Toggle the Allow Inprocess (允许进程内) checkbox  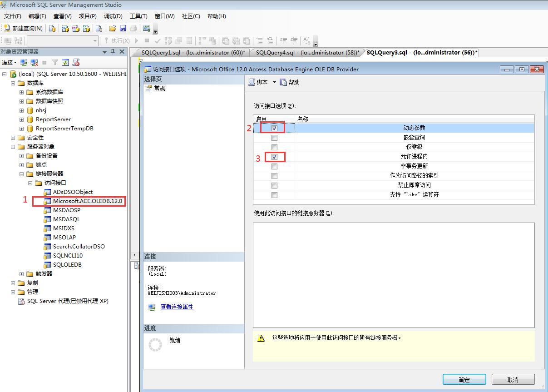(274, 157)
